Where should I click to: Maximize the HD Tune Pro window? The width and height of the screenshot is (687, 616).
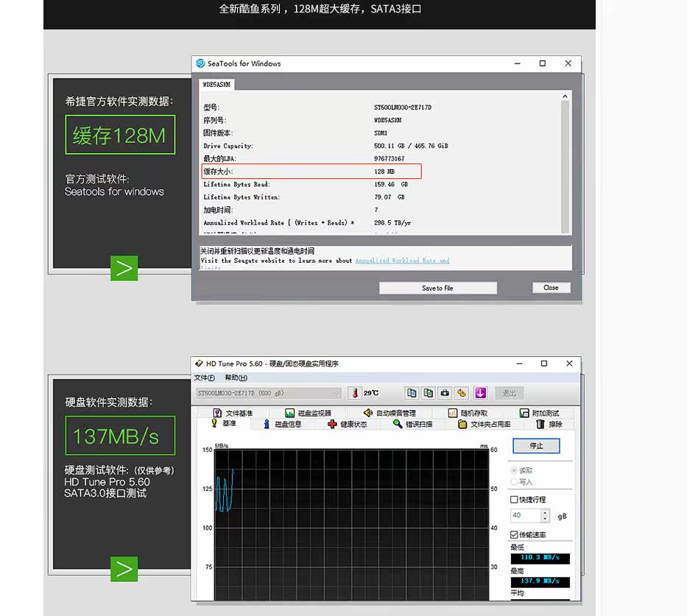click(544, 364)
